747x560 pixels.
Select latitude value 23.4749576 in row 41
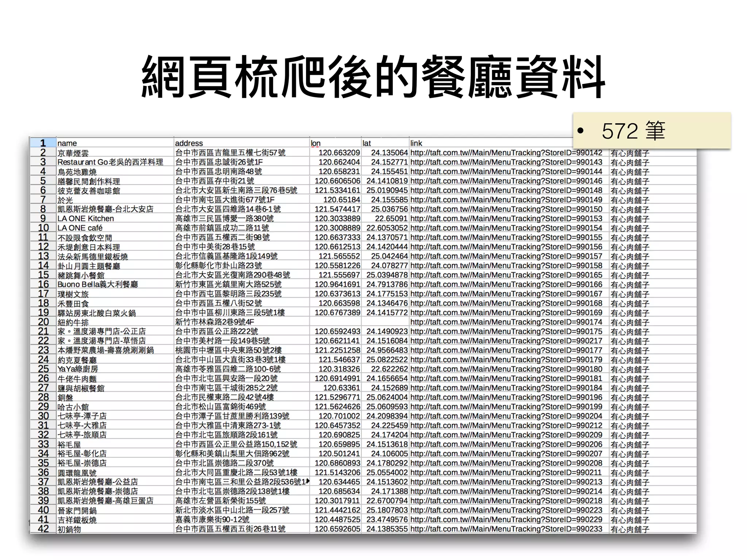[387, 520]
